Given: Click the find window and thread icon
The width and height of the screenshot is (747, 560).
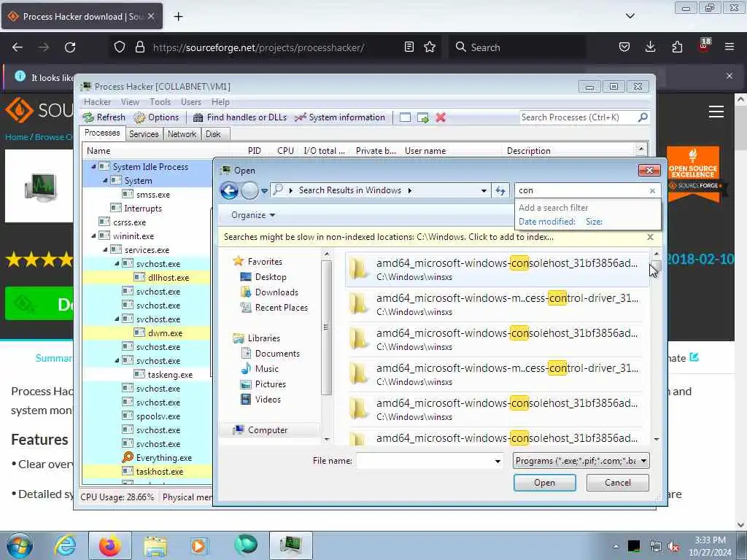Looking at the screenshot, I should [422, 117].
